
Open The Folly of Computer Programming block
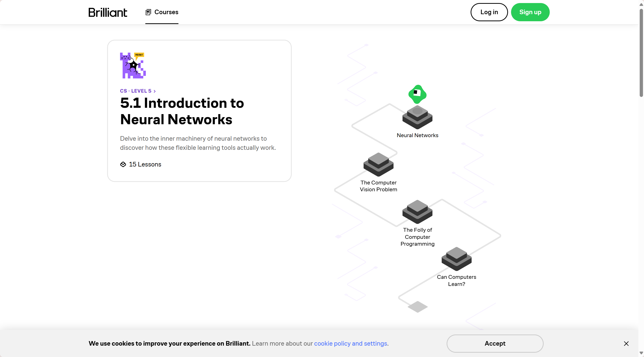[417, 212]
